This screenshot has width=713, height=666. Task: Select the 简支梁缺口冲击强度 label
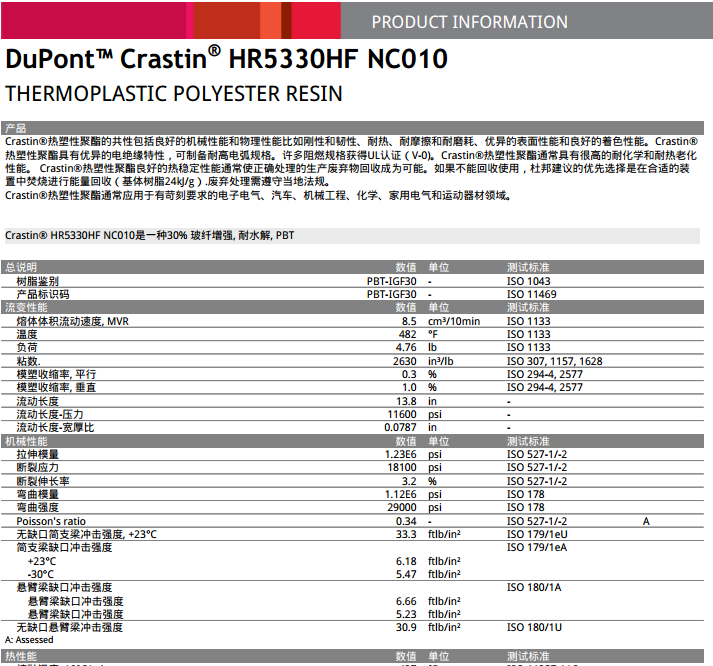pyautogui.click(x=64, y=547)
